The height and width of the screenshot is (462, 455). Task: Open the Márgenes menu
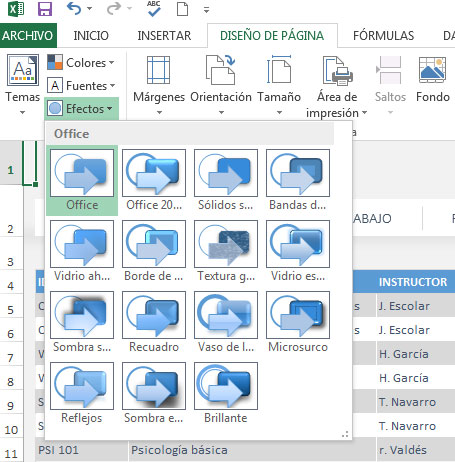[159, 85]
